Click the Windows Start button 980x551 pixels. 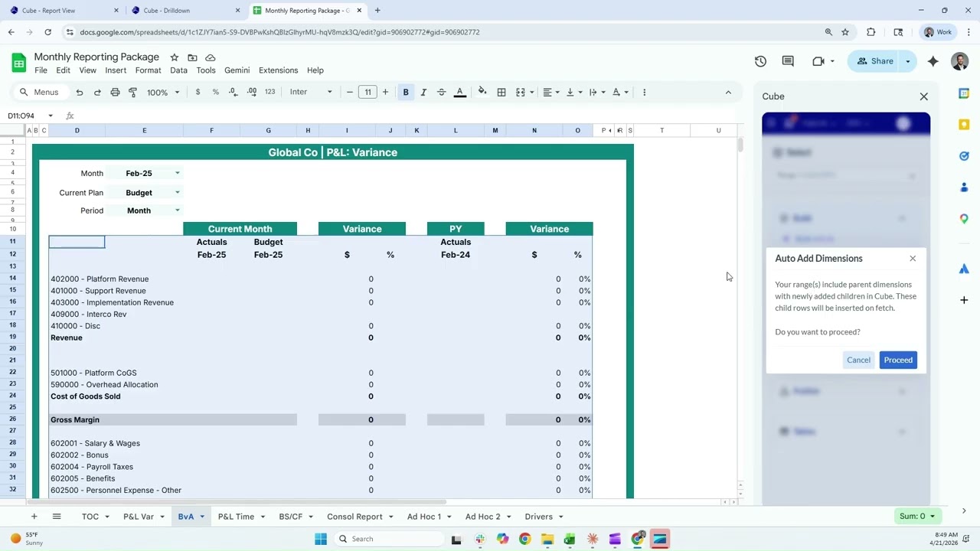(x=320, y=539)
